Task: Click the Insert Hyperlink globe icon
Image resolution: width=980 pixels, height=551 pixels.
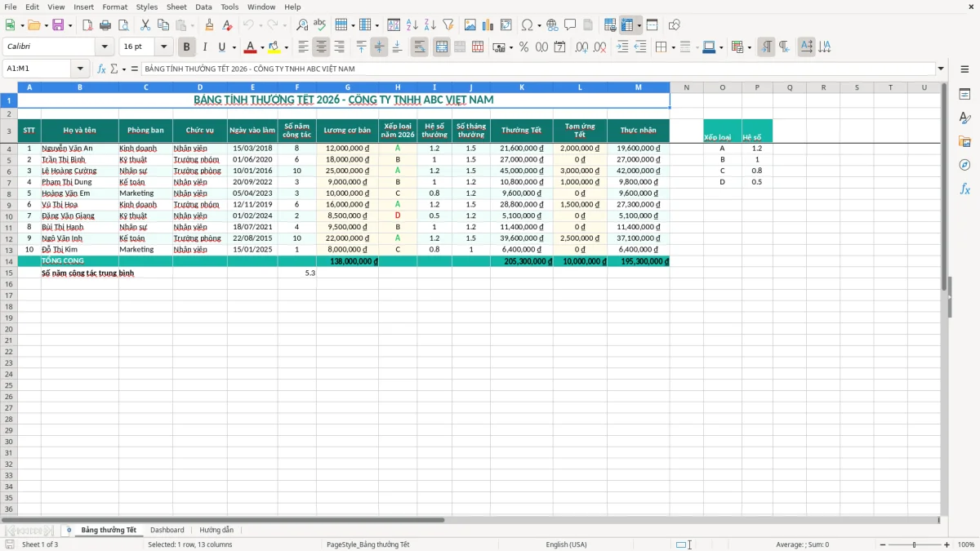Action: 552,25
